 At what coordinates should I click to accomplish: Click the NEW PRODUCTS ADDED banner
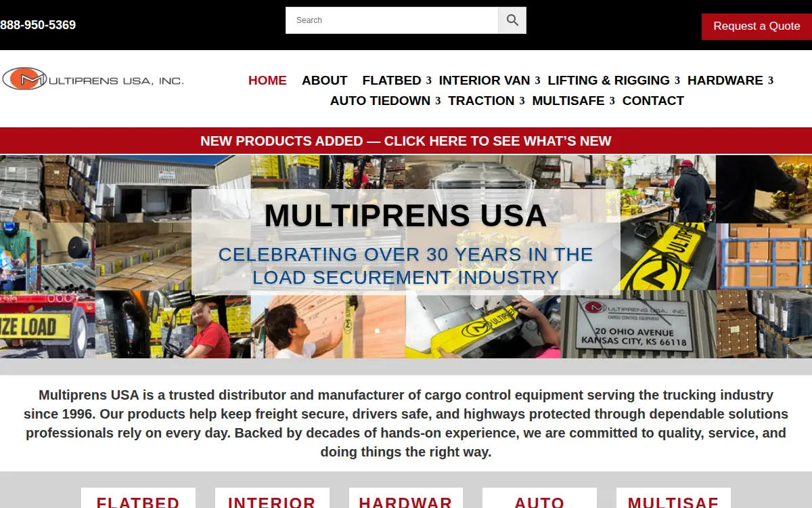[x=406, y=141]
